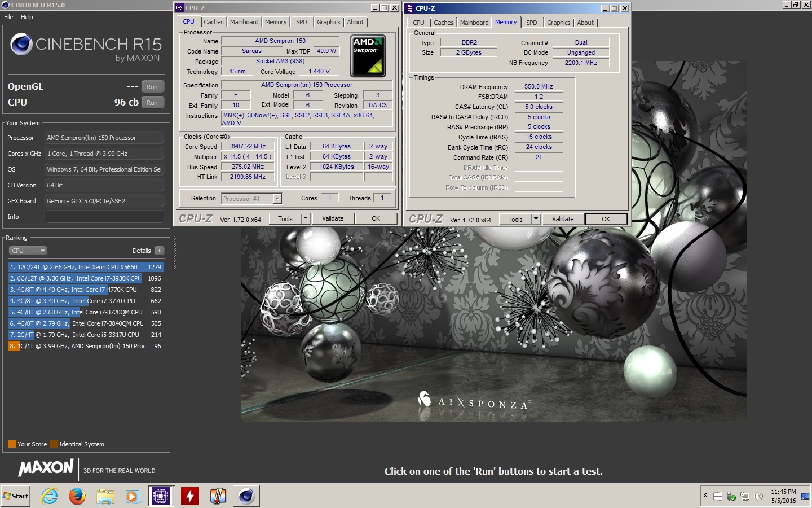Click OK in right CPU-Z window

point(606,219)
